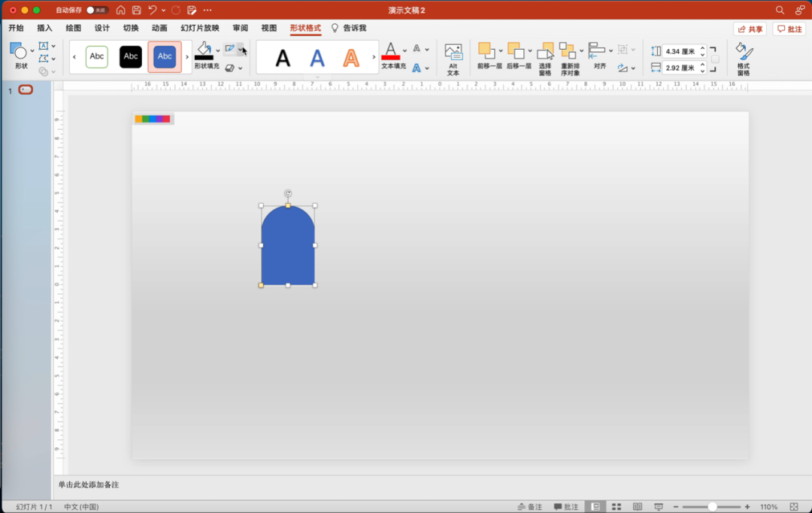Show previous shape styles with left chevron

(x=74, y=56)
